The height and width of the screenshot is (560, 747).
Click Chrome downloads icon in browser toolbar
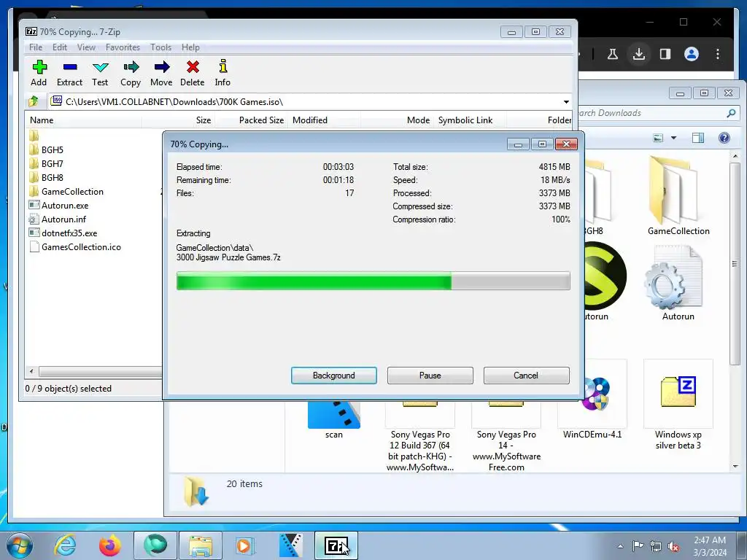click(639, 54)
